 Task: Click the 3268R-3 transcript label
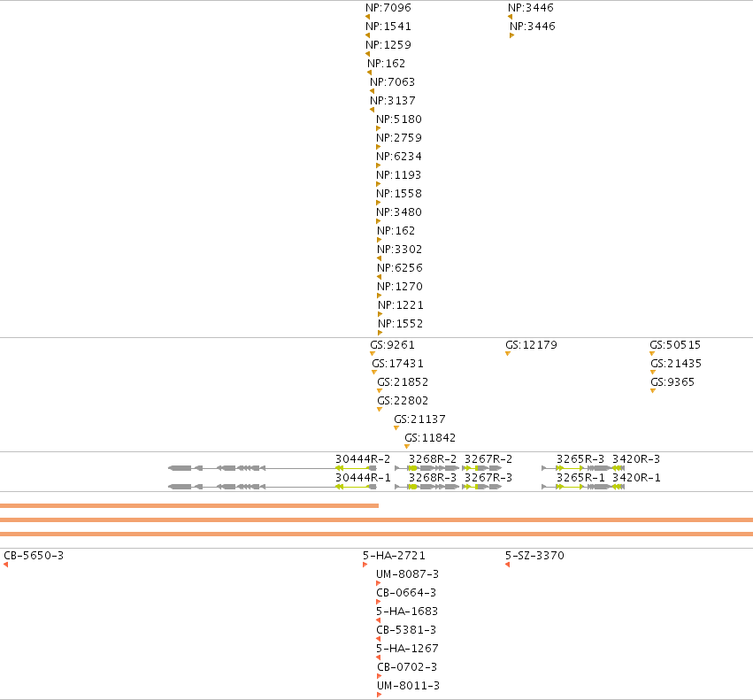[433, 478]
